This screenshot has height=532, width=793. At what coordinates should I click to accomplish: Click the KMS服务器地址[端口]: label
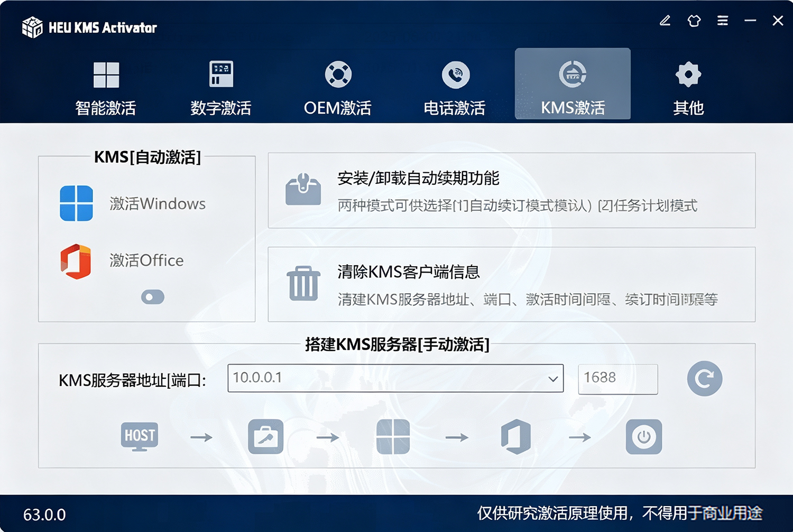[132, 380]
